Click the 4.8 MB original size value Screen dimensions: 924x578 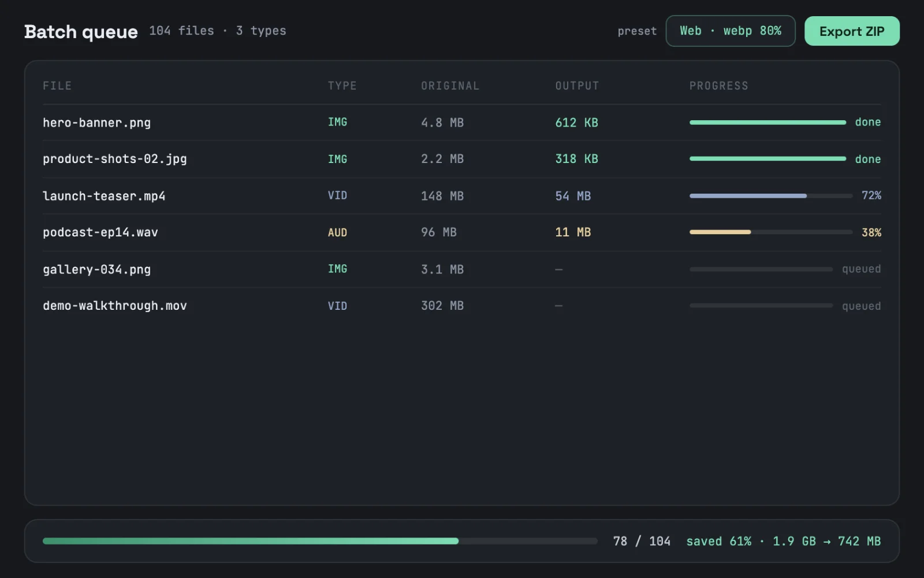[x=442, y=123]
